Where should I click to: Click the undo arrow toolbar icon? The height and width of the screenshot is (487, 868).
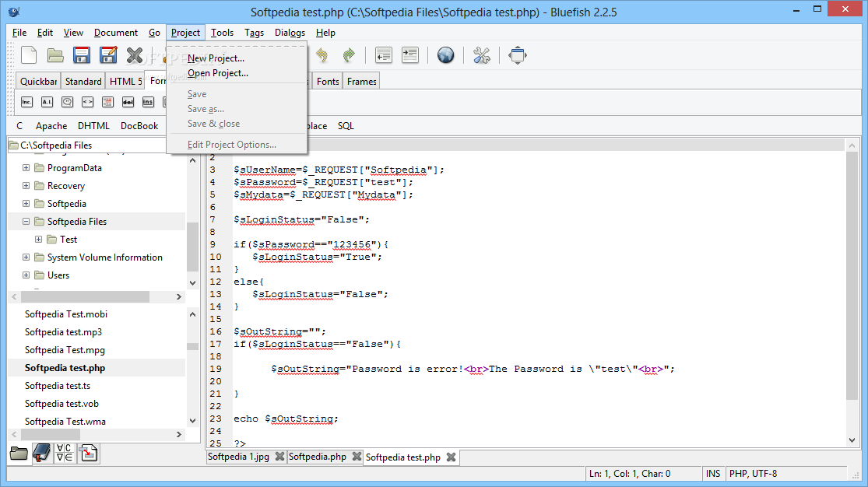point(322,55)
